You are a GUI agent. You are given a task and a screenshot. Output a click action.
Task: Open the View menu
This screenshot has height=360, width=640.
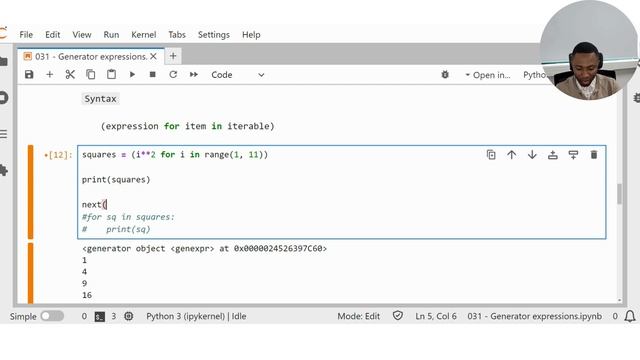click(x=82, y=35)
